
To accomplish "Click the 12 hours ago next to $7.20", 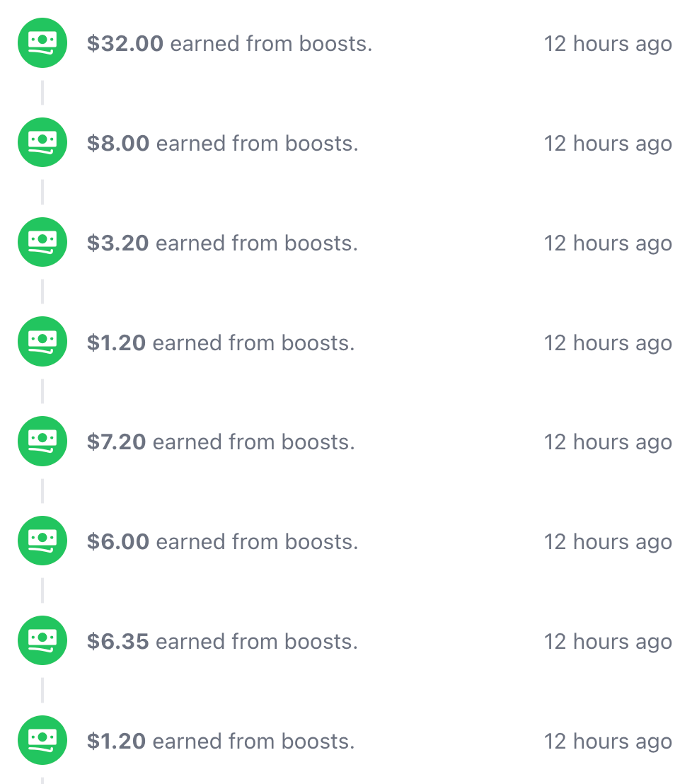I will (607, 442).
